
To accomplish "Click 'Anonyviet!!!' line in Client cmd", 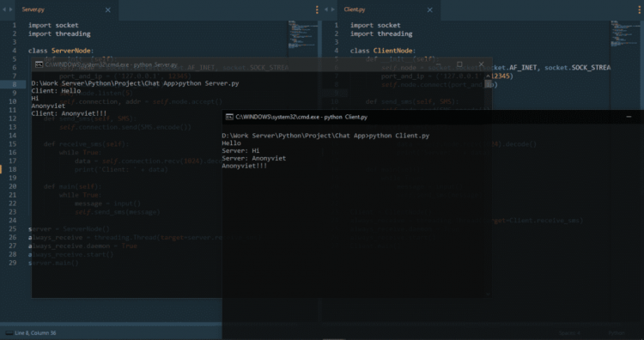I will [x=245, y=166].
